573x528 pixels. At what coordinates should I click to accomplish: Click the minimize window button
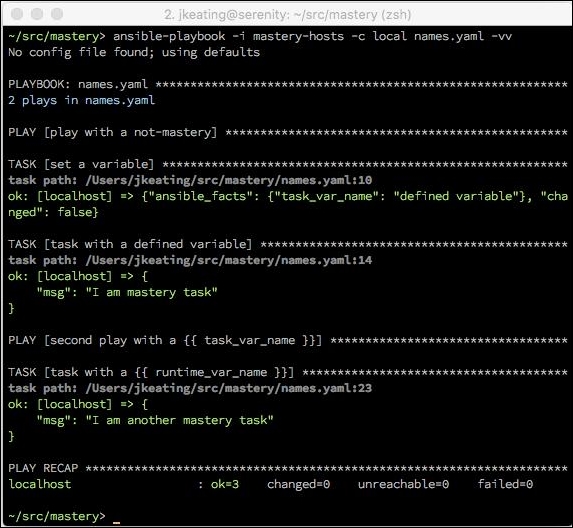(37, 14)
